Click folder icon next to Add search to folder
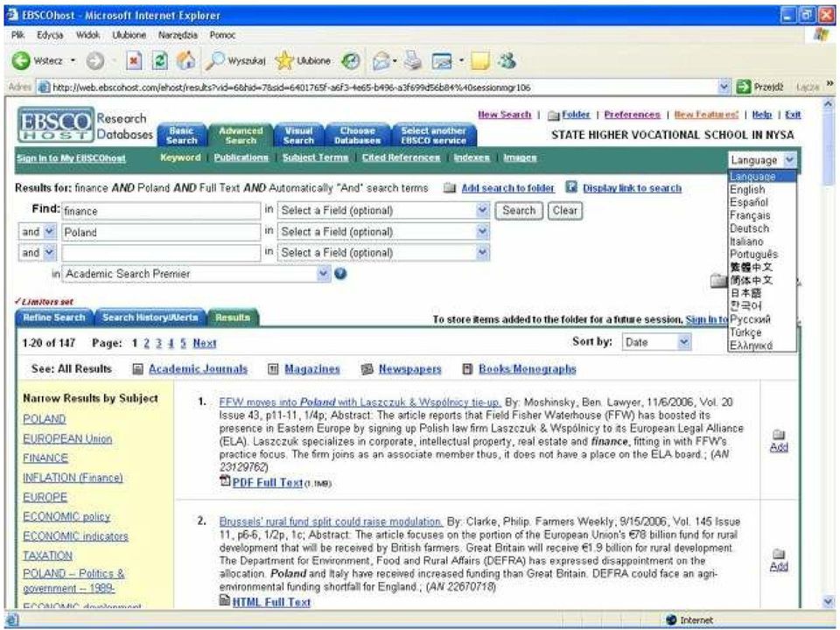Image resolution: width=840 pixels, height=630 pixels. (450, 188)
